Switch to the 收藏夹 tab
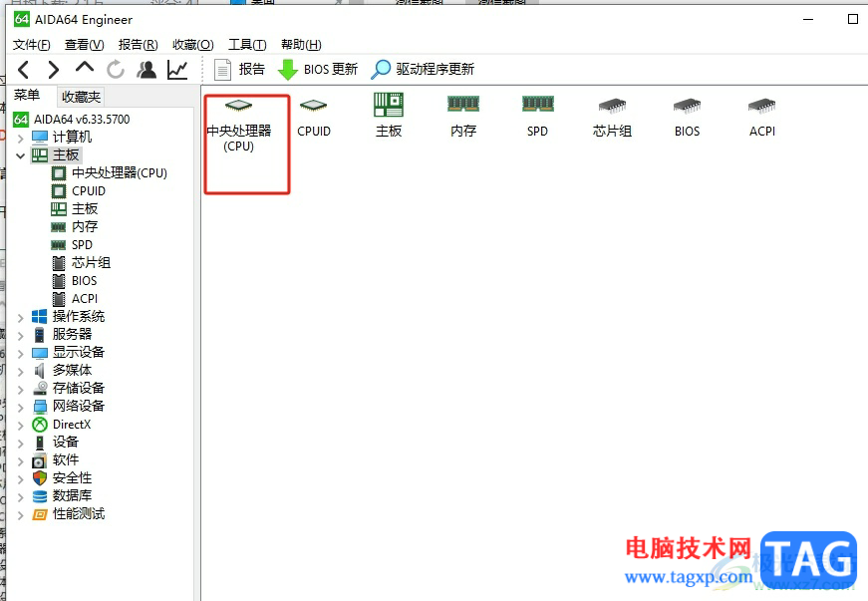868x601 pixels. [81, 97]
